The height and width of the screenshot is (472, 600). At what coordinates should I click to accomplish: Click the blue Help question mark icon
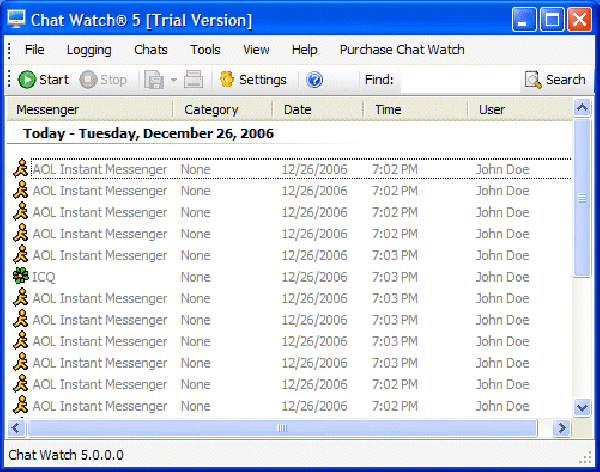[314, 80]
